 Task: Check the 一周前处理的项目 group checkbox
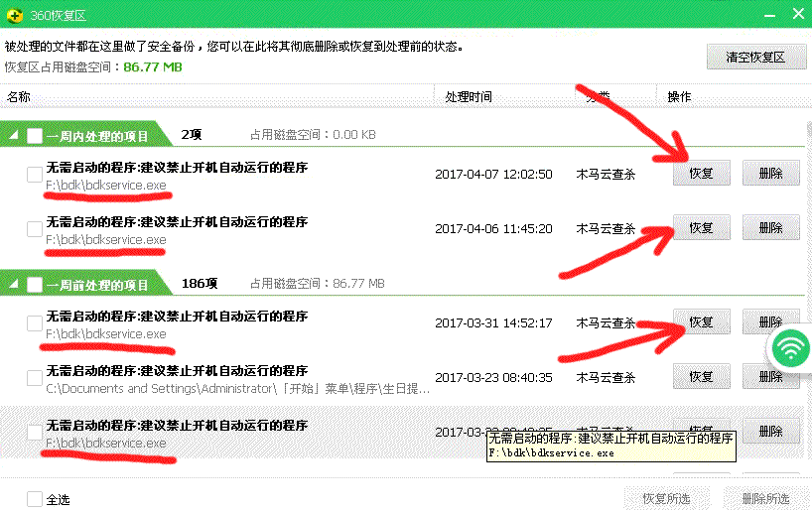click(x=35, y=285)
